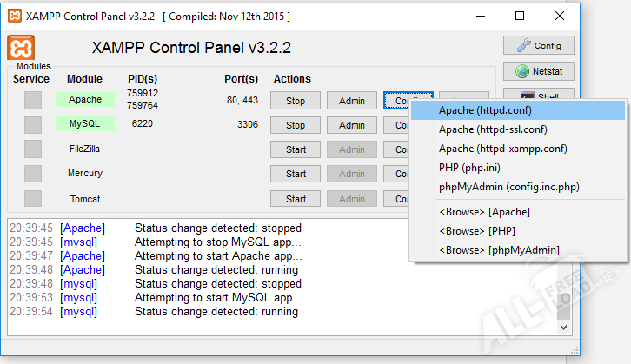Toggle the MySQL service checkbox
This screenshot has height=364, width=631.
click(33, 125)
